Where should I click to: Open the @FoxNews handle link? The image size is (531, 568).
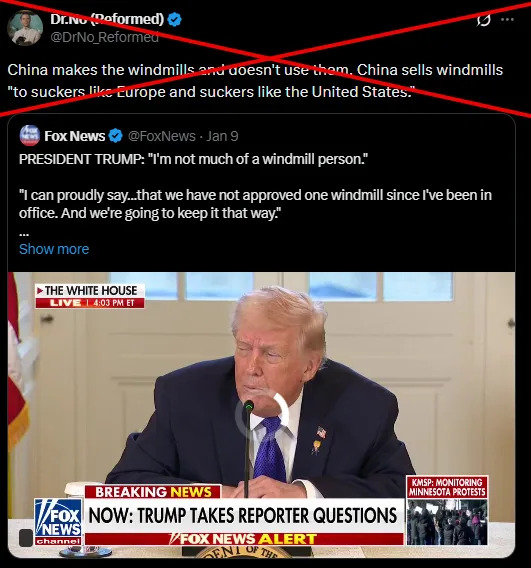pyautogui.click(x=162, y=136)
